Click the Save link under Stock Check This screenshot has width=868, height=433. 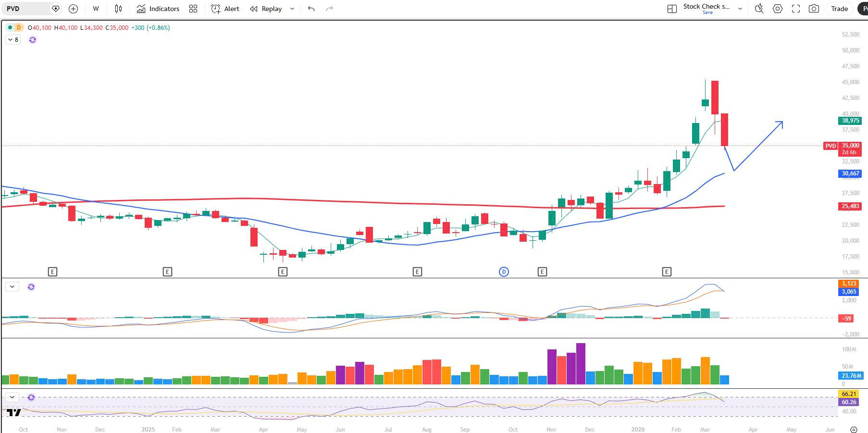point(707,12)
